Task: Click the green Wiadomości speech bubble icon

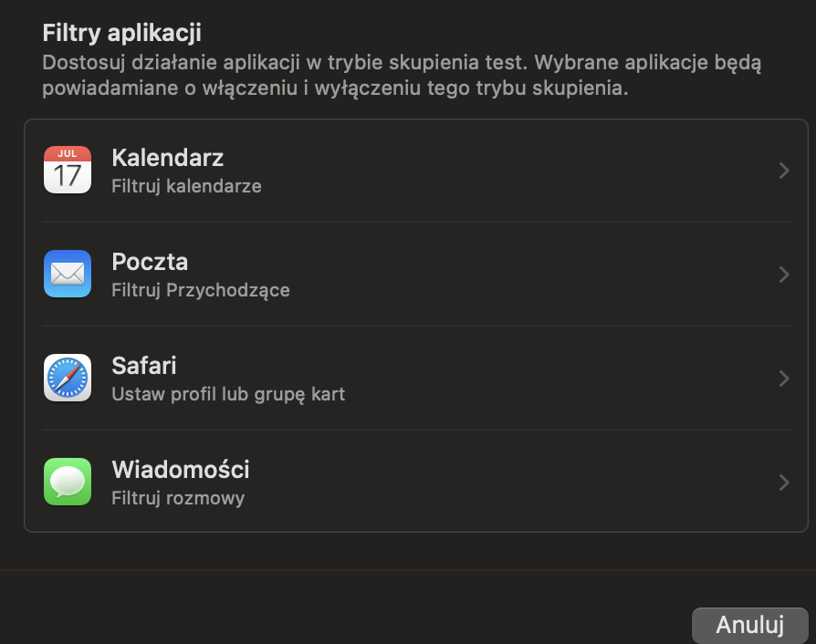Action: click(68, 482)
